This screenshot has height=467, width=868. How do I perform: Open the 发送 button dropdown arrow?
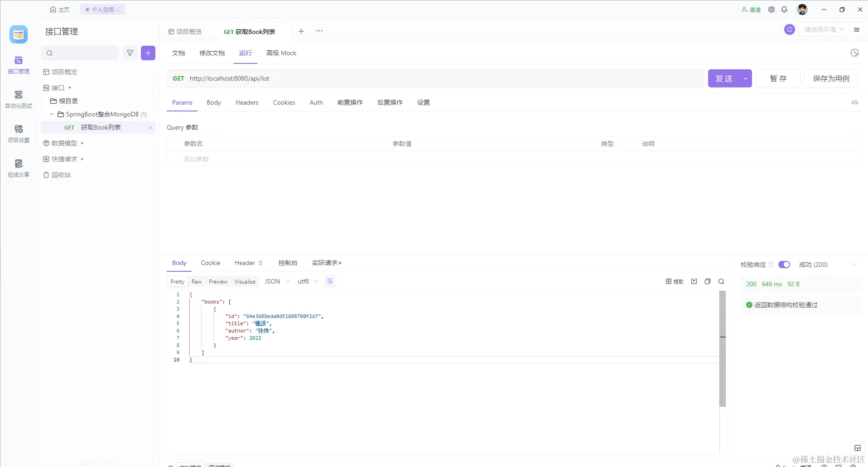point(746,78)
